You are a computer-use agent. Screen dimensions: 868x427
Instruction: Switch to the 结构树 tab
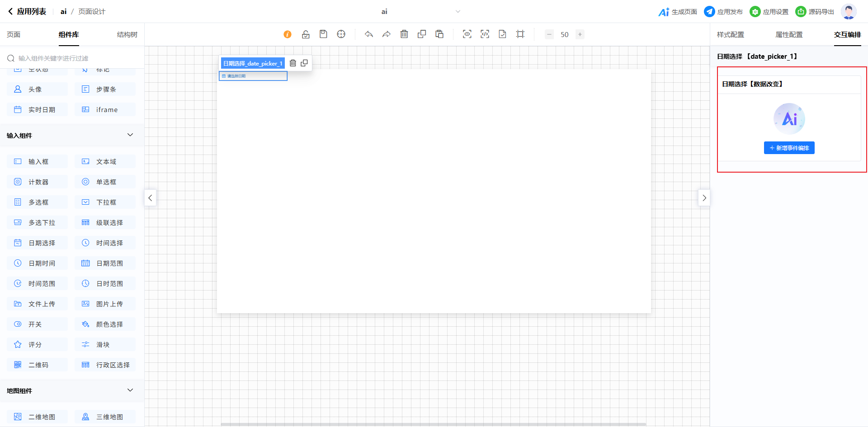127,35
